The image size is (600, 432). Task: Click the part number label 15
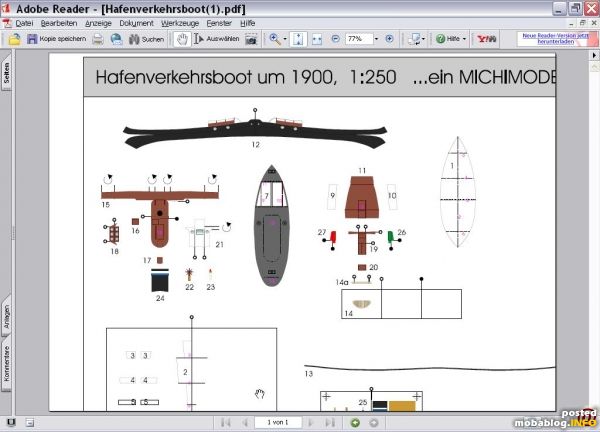point(106,205)
